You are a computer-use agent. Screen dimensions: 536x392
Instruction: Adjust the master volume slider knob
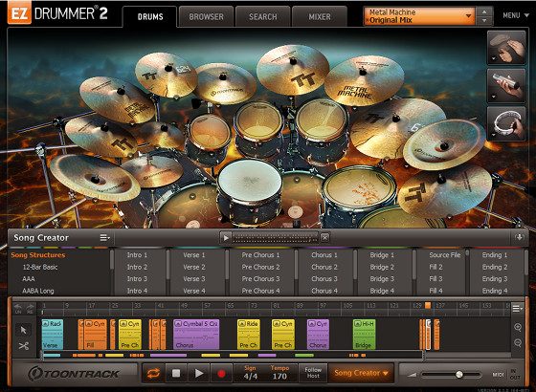point(459,375)
